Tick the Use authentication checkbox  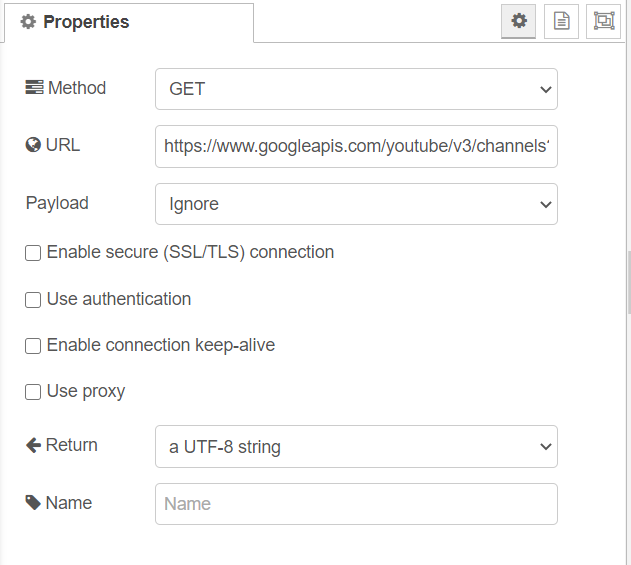click(33, 300)
